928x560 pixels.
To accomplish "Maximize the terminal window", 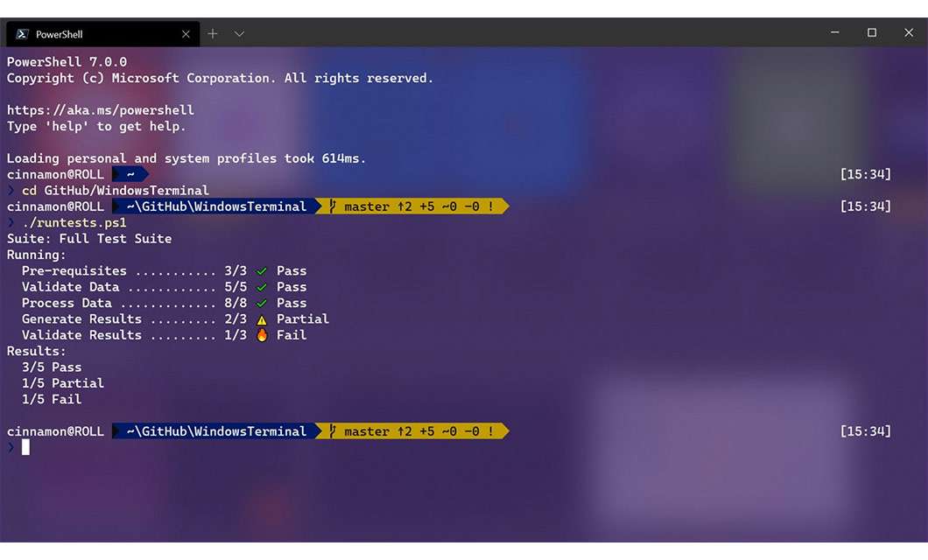I will pos(872,32).
